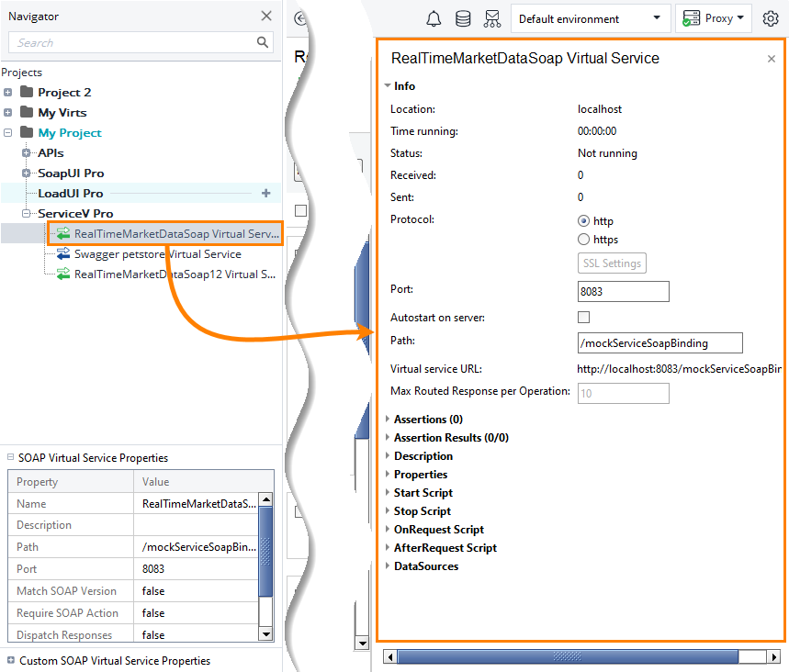The height and width of the screenshot is (672, 789).
Task: Click the Swagger petstore service icon
Action: tap(62, 253)
